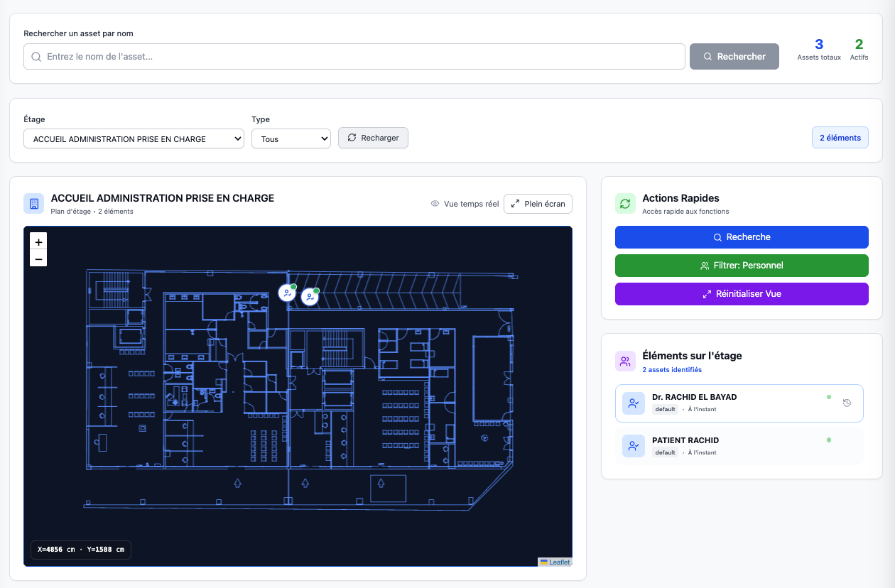Toggle Plein écran mode
Screen dimensions: 895x588
pyautogui.click(x=538, y=204)
